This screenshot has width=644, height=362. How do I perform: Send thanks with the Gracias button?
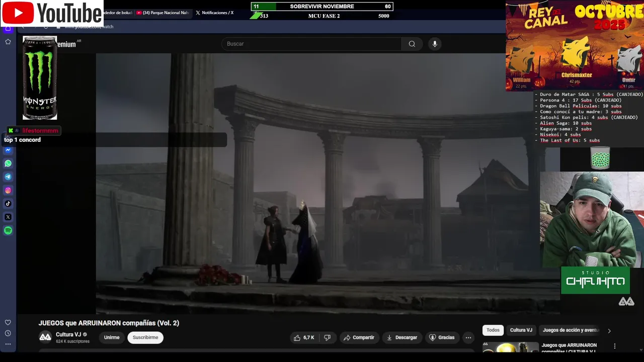[441, 338]
